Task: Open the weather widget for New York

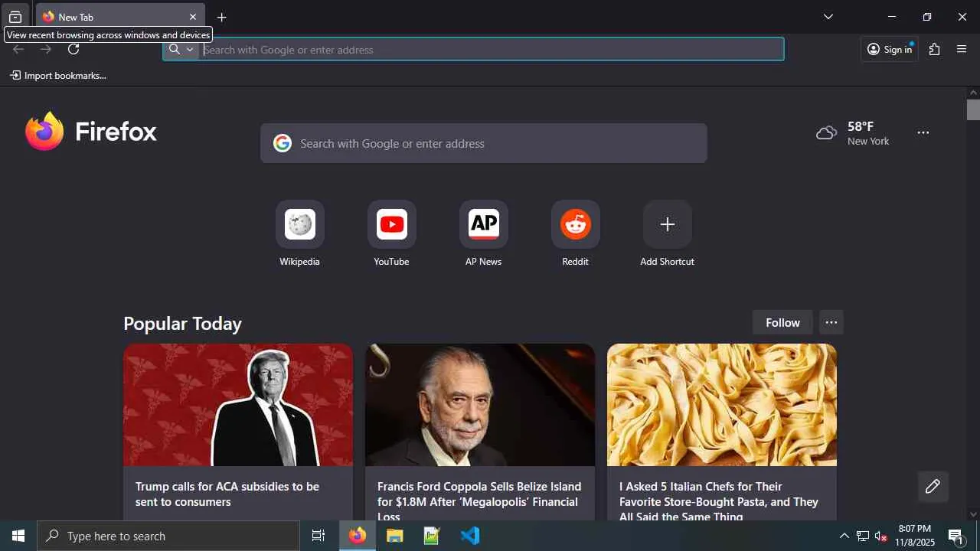Action: (x=853, y=133)
